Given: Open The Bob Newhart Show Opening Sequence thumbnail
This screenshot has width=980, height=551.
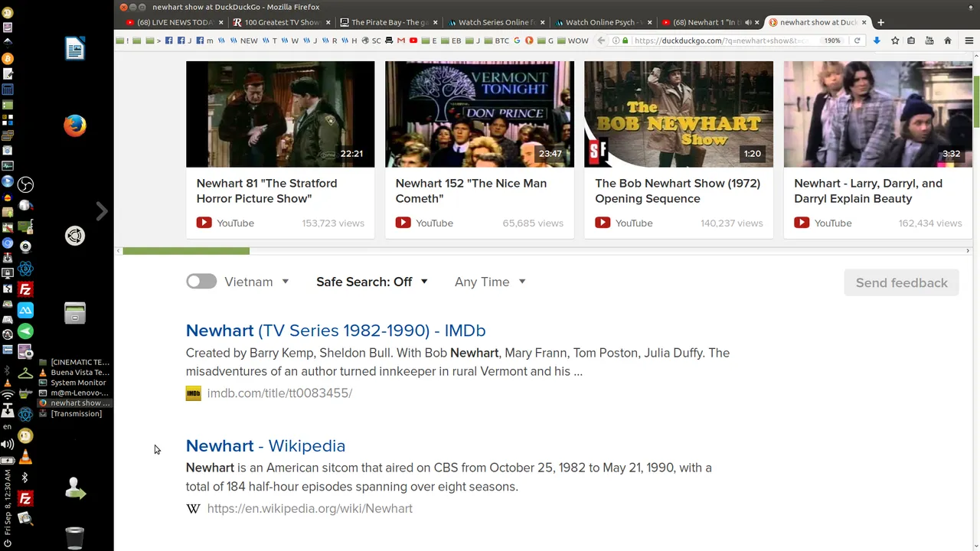Looking at the screenshot, I should click(678, 114).
